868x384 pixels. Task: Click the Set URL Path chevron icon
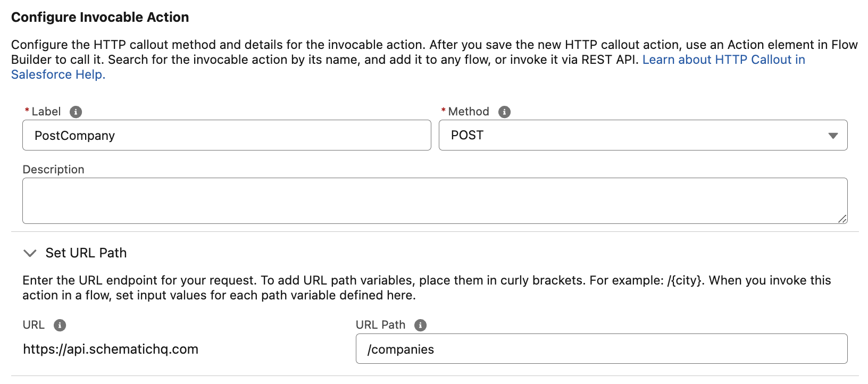(30, 253)
